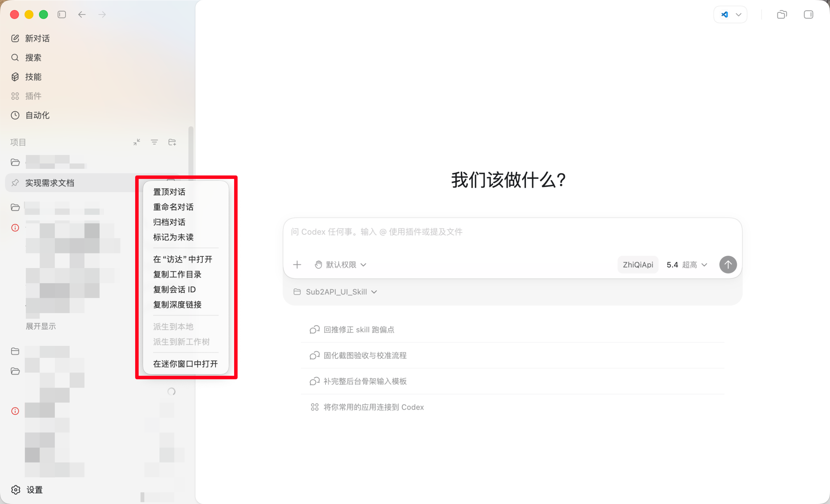
Task: Toggle the sidebar panel icon
Action: tap(62, 15)
